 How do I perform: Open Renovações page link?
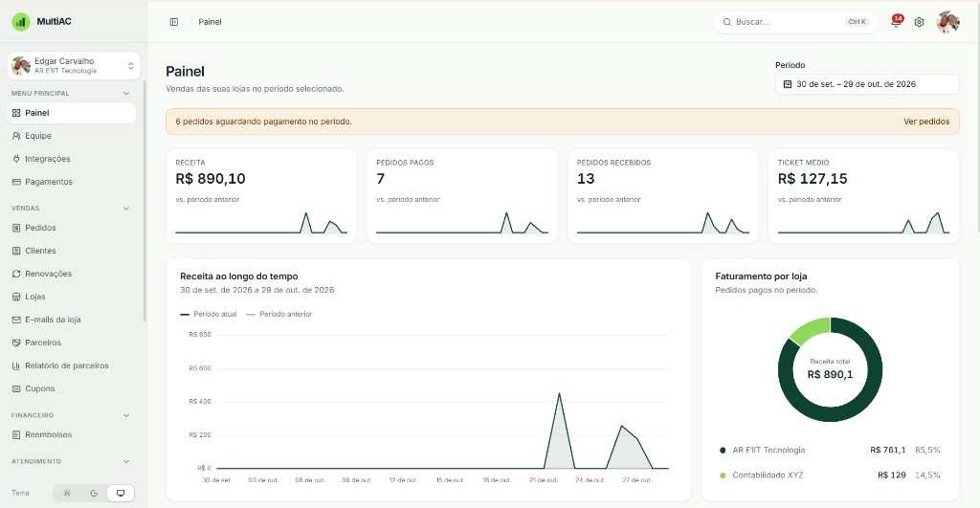[71, 274]
